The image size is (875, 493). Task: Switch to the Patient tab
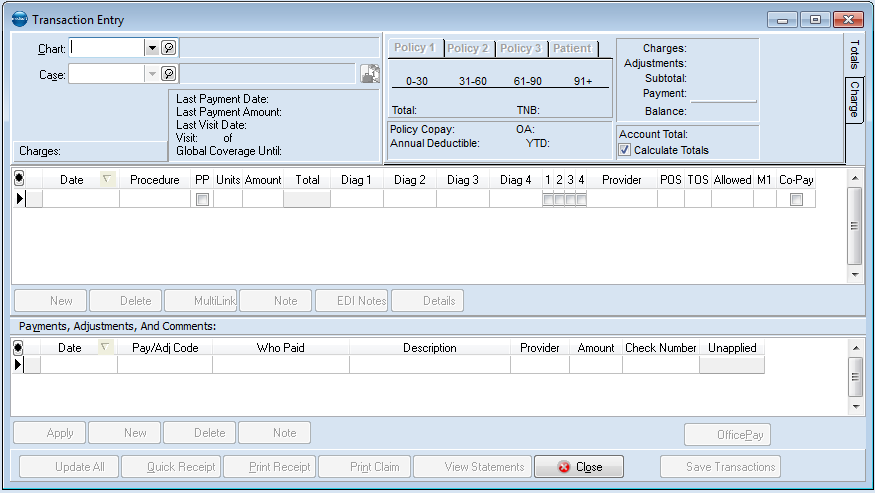(572, 48)
